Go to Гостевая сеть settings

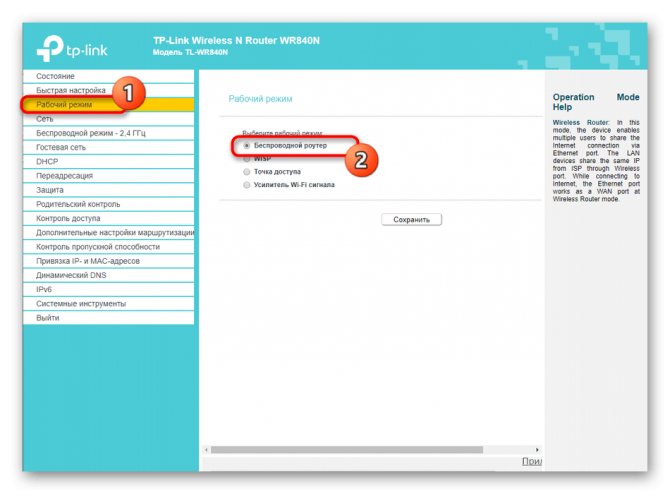pyautogui.click(x=109, y=147)
